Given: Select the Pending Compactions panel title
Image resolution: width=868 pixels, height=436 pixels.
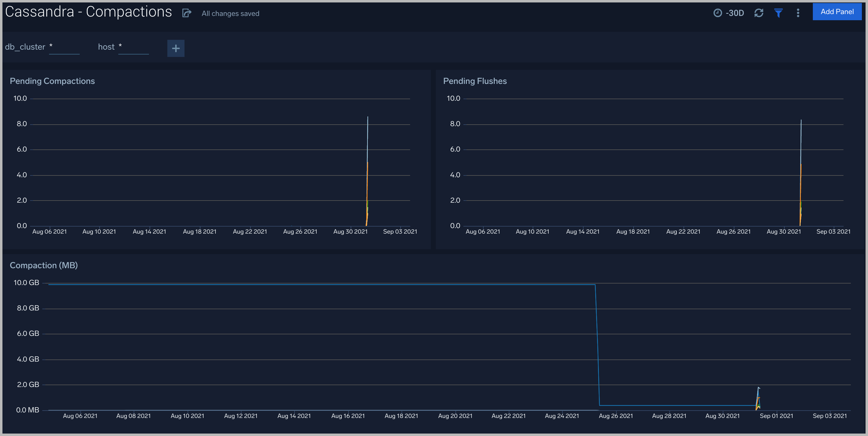Looking at the screenshot, I should tap(52, 81).
